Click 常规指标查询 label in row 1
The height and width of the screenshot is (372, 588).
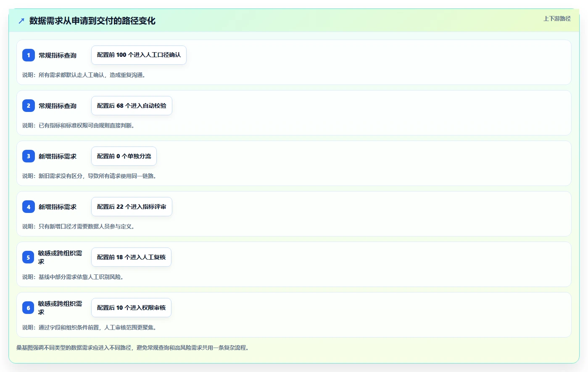[x=58, y=55]
